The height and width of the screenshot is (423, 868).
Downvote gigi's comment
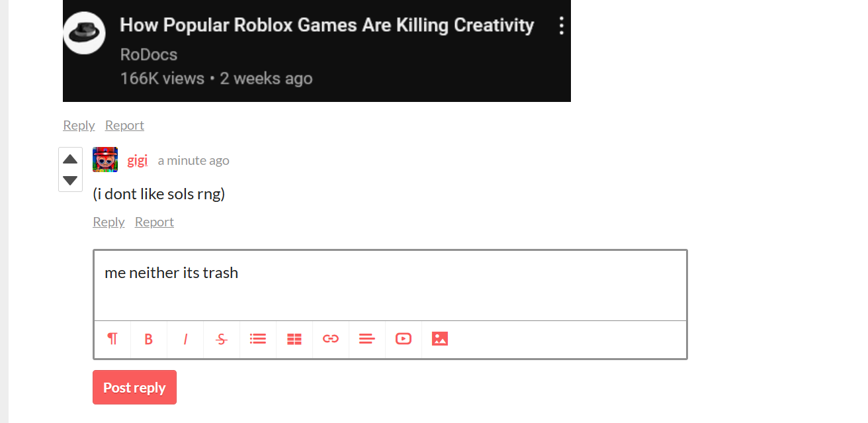tap(70, 181)
